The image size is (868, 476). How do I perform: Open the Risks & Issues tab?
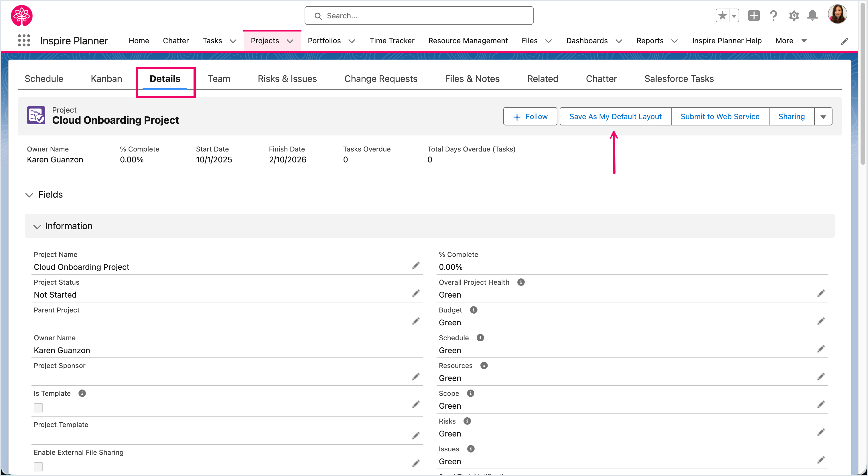(287, 78)
